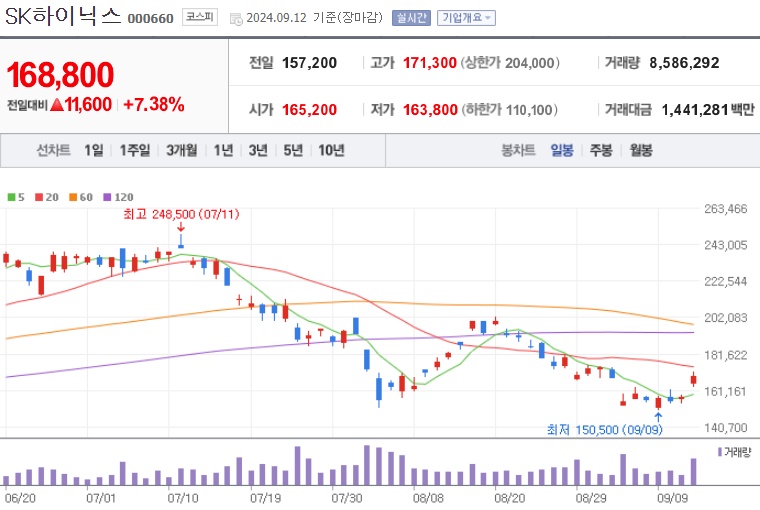Click the 최저 150,500 (09/09) low marker
The image size is (760, 510).
coord(604,430)
